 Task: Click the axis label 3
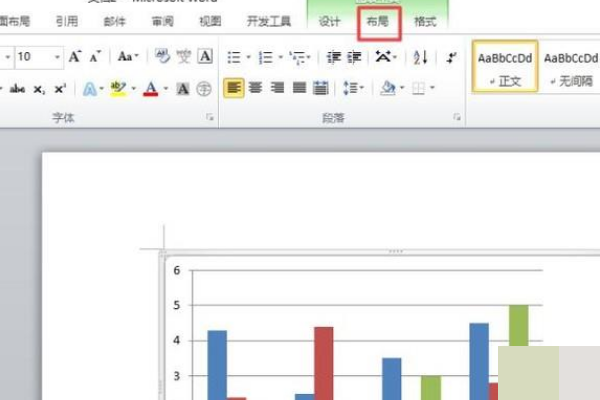(x=176, y=376)
